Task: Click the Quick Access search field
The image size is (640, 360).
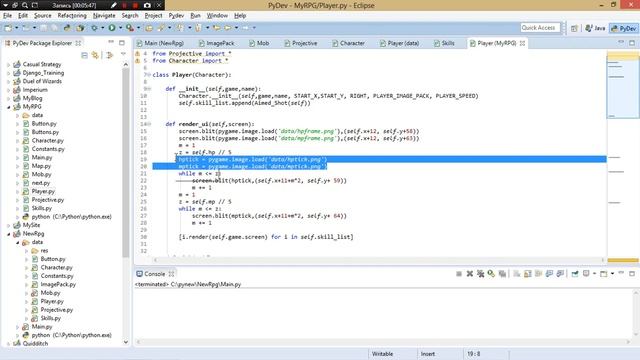Action: click(540, 28)
